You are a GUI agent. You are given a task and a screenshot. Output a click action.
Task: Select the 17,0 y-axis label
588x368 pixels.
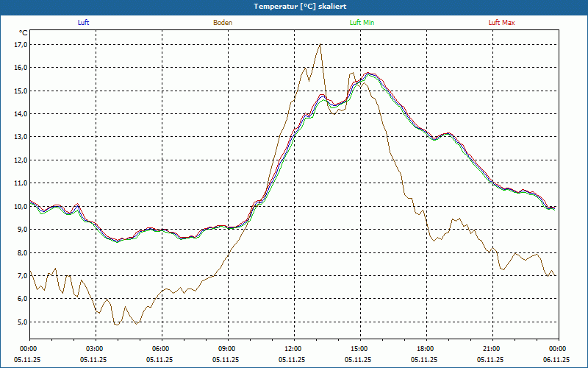[x=20, y=44]
